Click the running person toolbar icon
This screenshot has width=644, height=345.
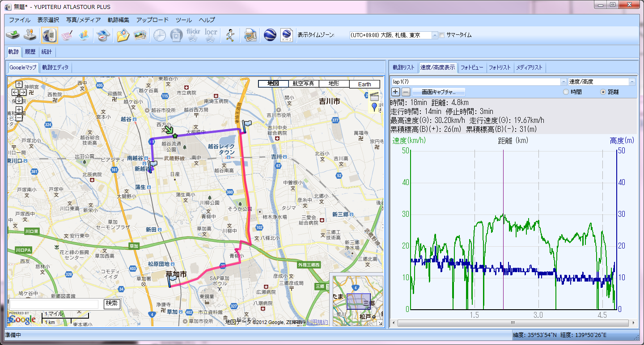click(230, 35)
